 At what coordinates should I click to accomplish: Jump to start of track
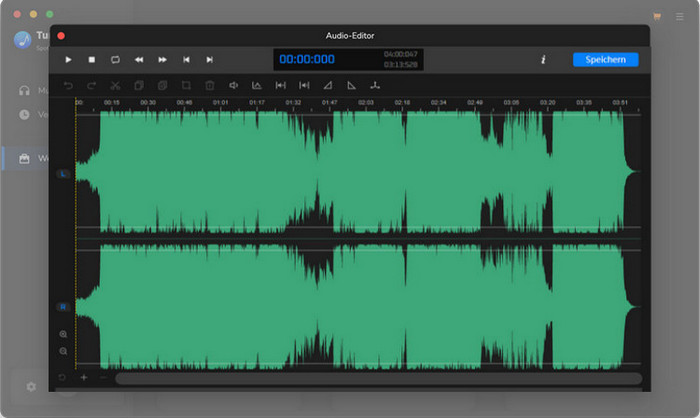(186, 59)
